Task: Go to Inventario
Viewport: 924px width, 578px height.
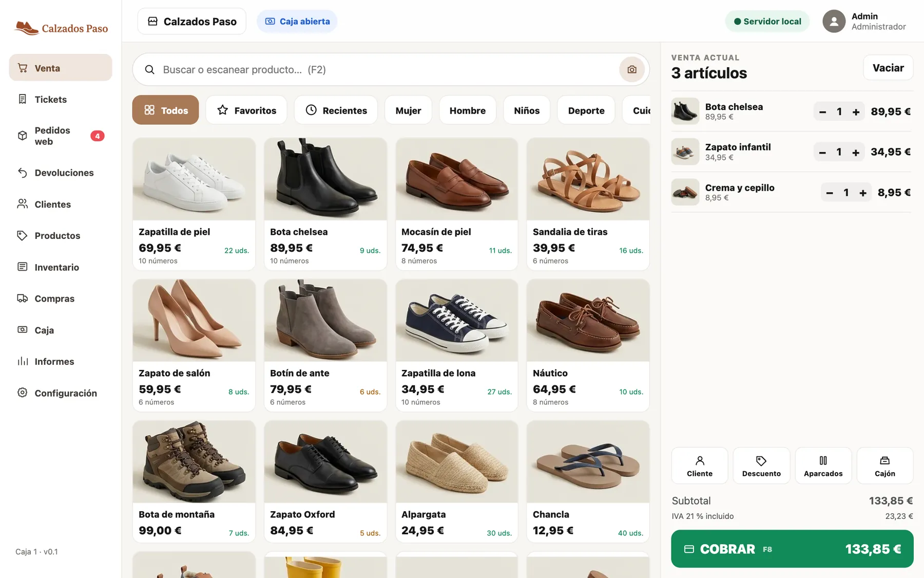Action: (61, 267)
